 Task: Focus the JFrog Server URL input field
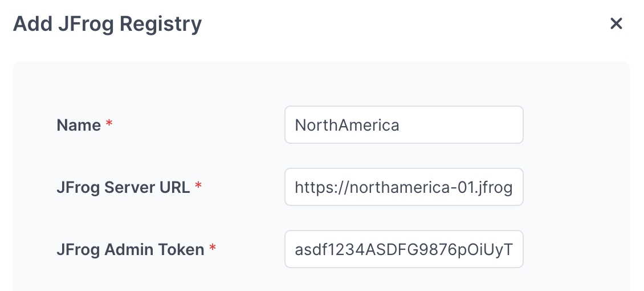point(403,187)
